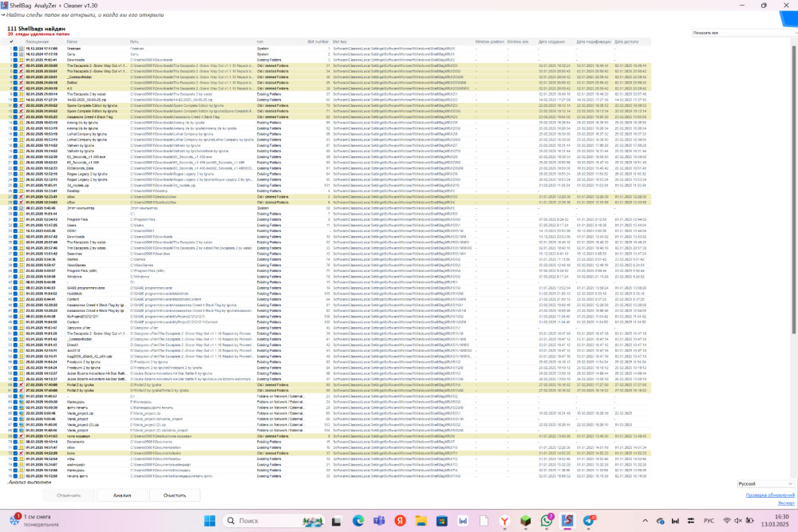Image resolution: width=798 pixels, height=532 pixels.
Task: Select the '60Seconds_Data' folder name cell
Action: 80,167
